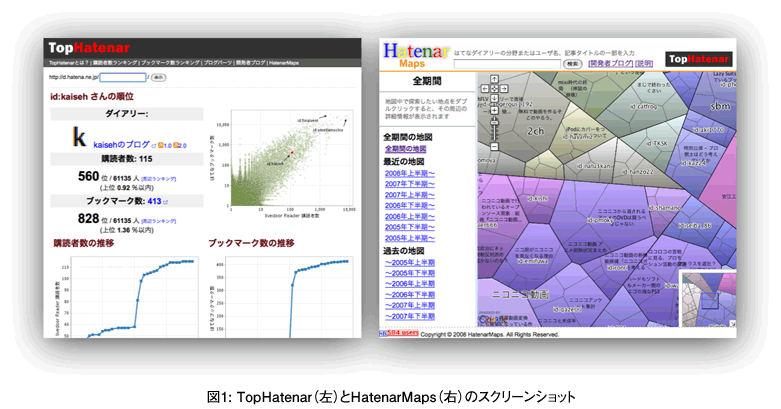This screenshot has width=781, height=409.
Task: Click the Hatenar Maps logo
Action: point(416,55)
